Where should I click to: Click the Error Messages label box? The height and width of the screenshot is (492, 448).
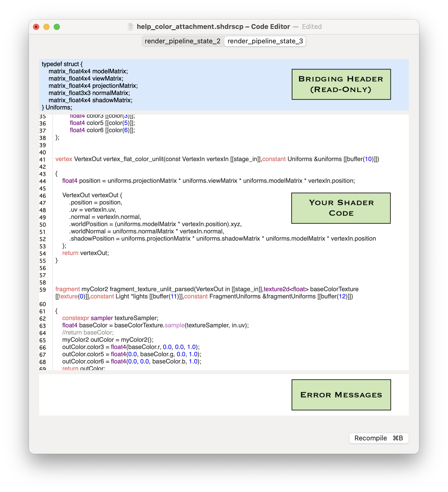341,395
